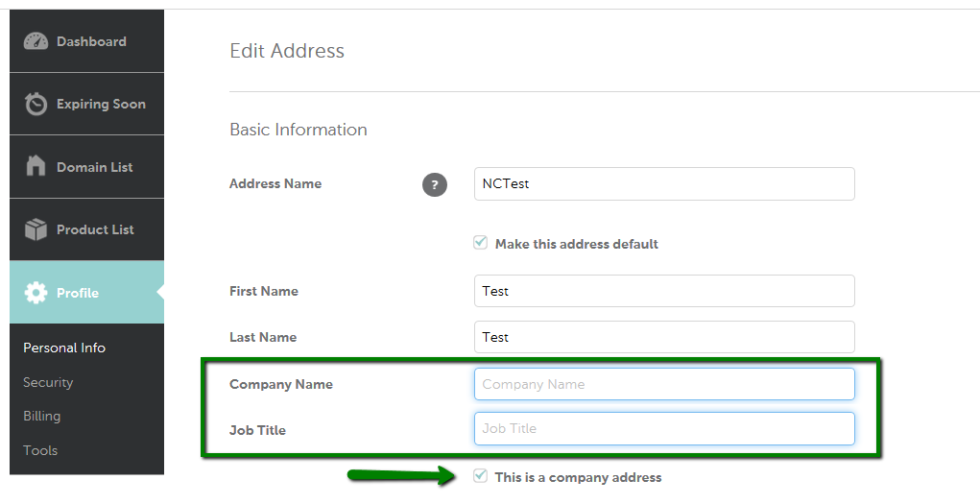Open the Domain List page
Screen dimensions: 980x504
[x=87, y=167]
